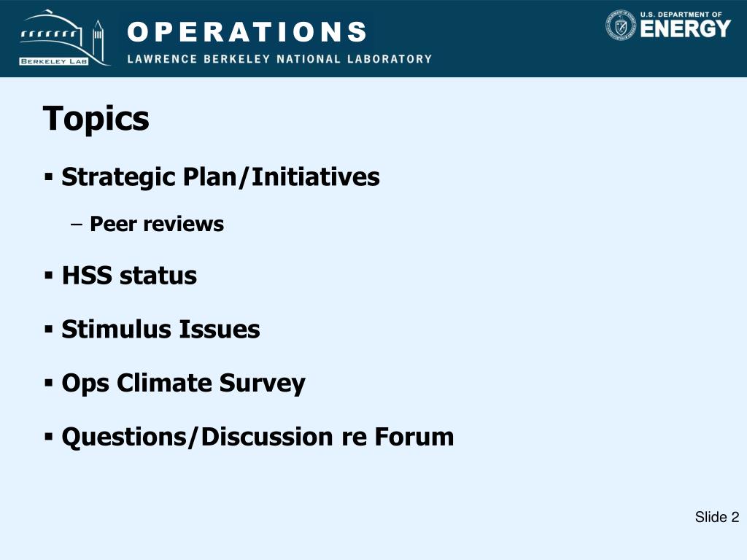The image size is (747, 560).
Task: Click square bullet before Strategic Plan/Initiatives
Action: (49, 178)
